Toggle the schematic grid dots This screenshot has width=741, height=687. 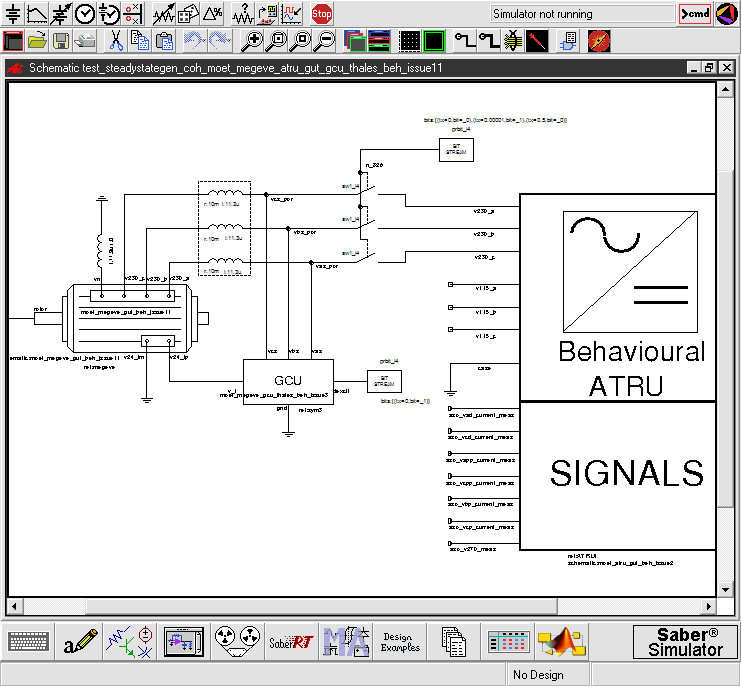(409, 41)
